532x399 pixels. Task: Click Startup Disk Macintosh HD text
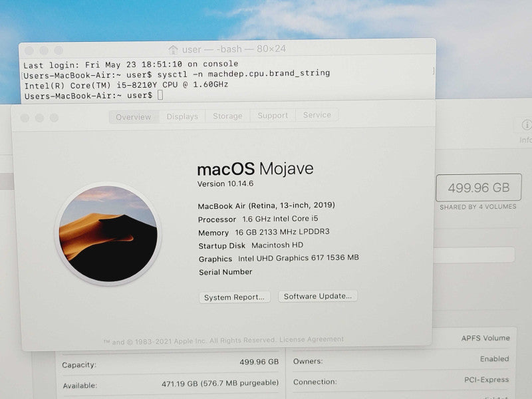251,245
